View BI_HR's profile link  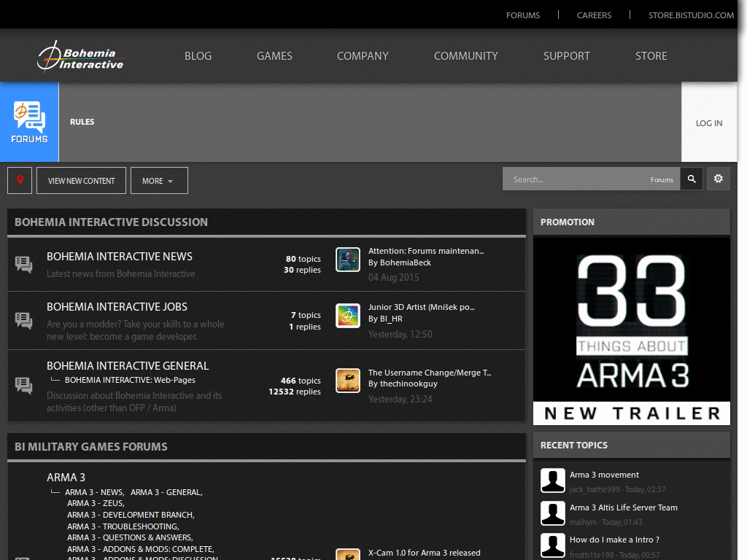click(391, 319)
